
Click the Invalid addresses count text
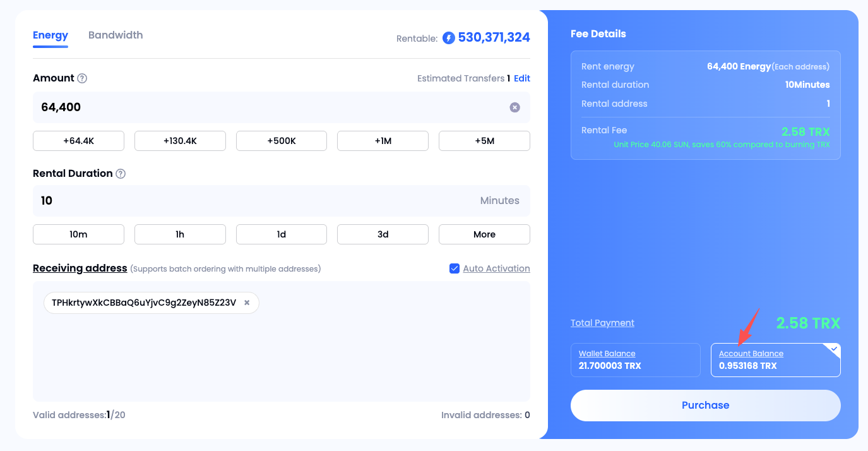tap(485, 415)
